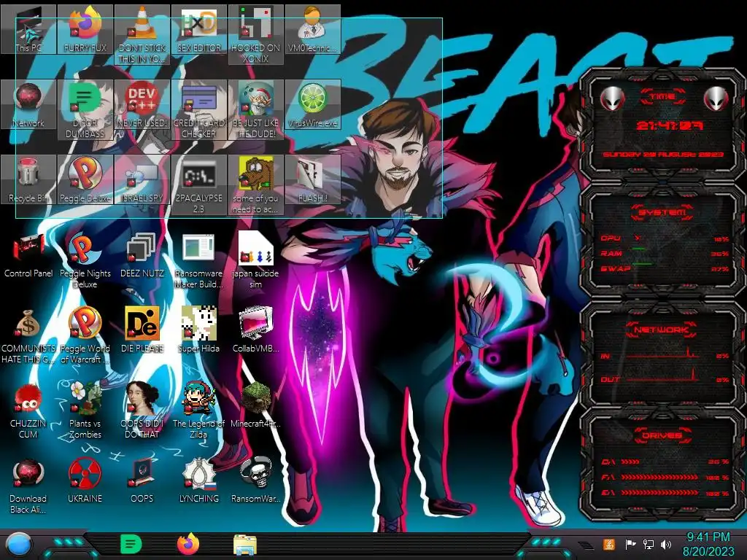The image size is (747, 560).
Task: Click the DRIVES widget header
Action: pos(662,435)
